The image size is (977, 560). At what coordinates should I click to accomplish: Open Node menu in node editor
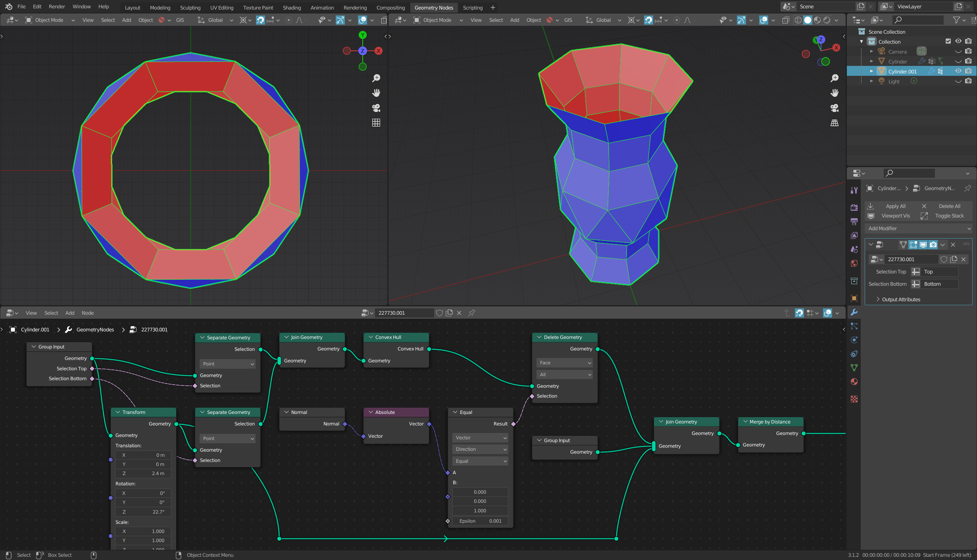88,313
